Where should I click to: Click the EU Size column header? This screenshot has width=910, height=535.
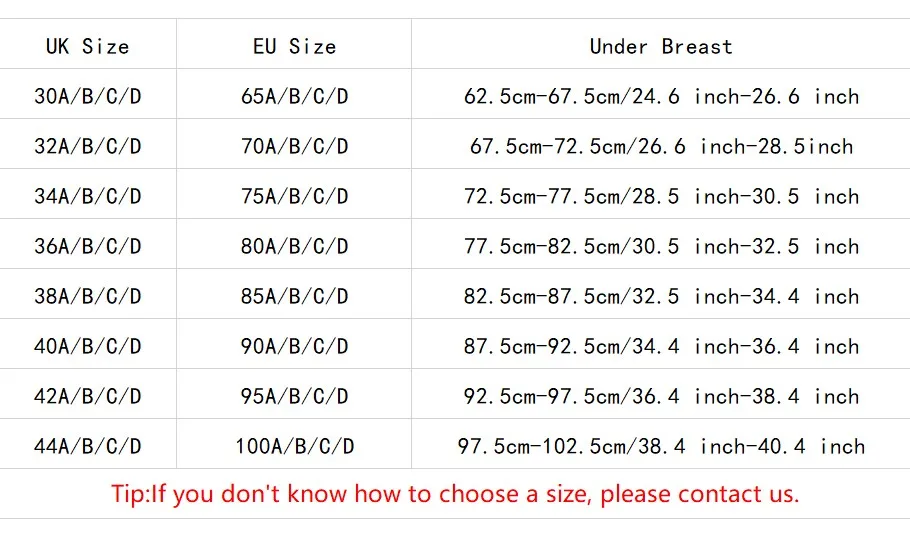point(294,46)
